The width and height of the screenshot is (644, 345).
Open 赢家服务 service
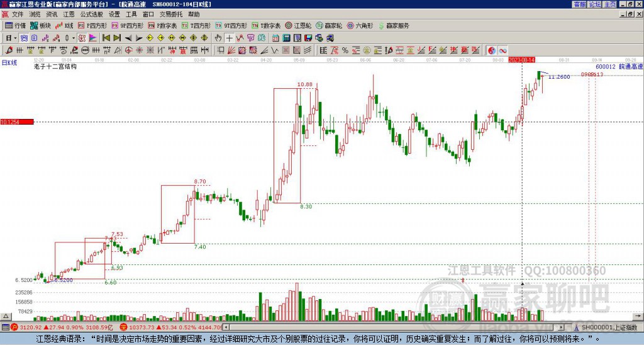point(394,25)
